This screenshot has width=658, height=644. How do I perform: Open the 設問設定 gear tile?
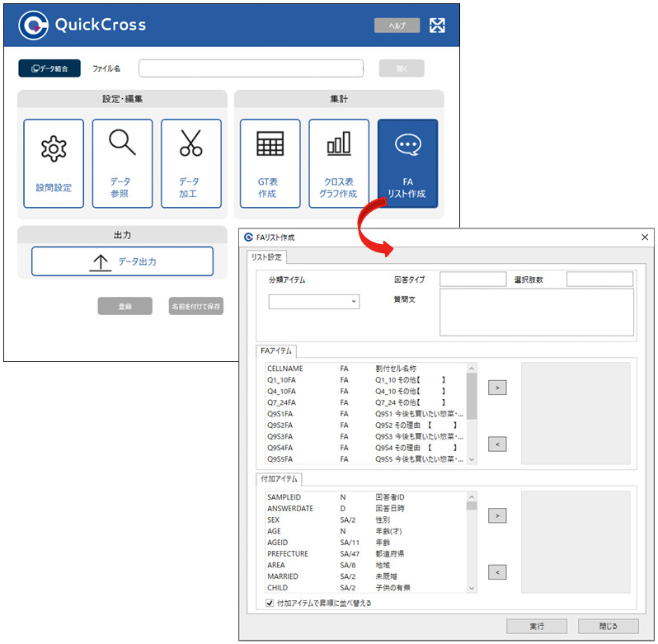coord(54,163)
